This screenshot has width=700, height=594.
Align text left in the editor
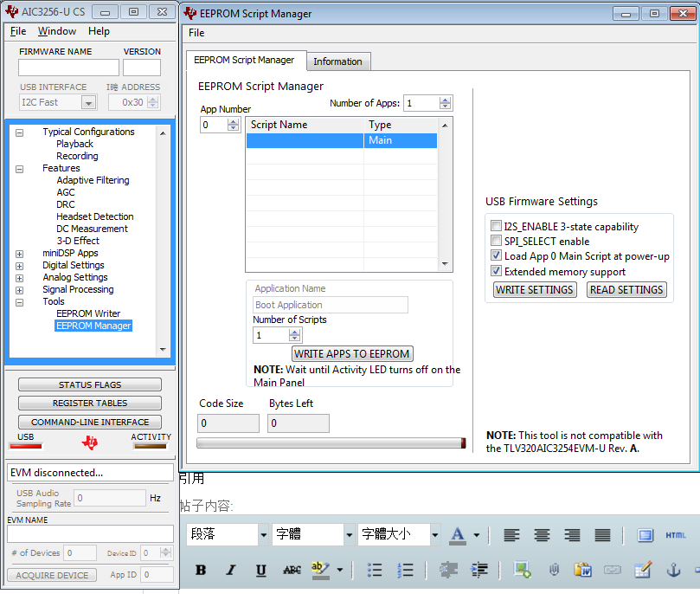pyautogui.click(x=511, y=534)
